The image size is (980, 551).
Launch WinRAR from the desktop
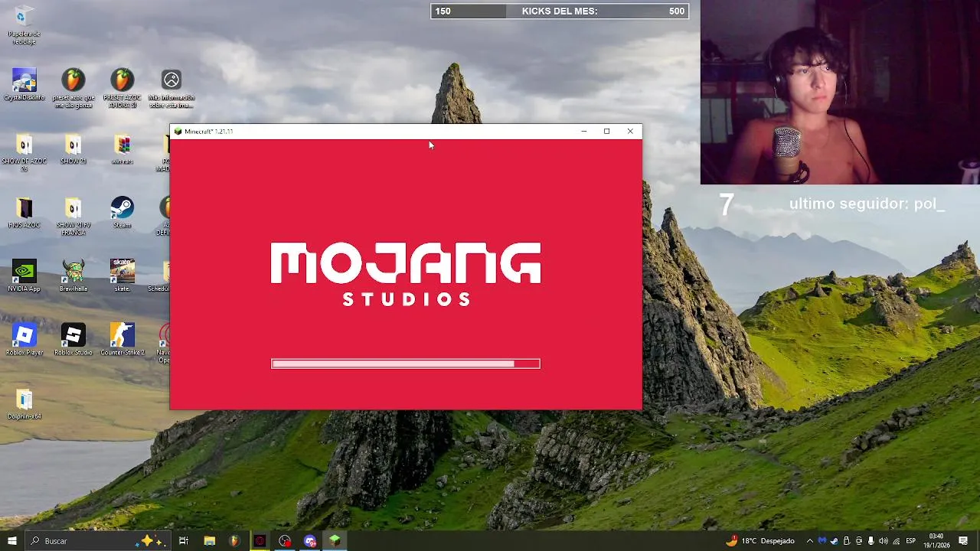pos(122,149)
